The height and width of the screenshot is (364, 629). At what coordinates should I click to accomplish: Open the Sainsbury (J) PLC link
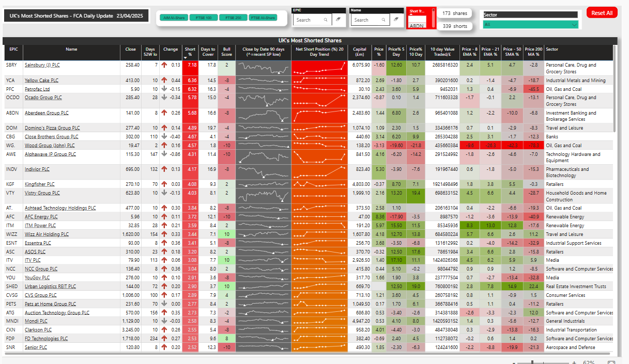42,65
